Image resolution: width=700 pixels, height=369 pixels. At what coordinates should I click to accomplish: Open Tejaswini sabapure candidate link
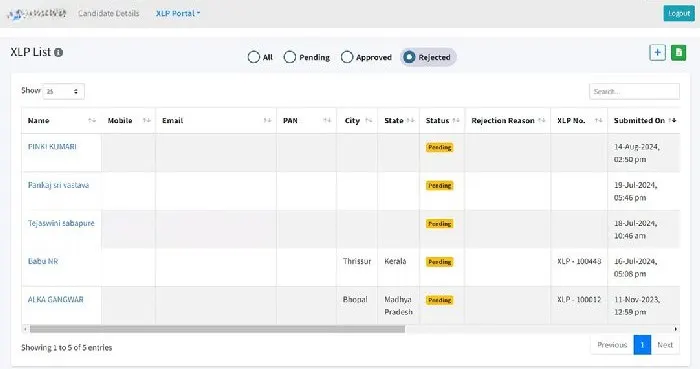(x=61, y=223)
